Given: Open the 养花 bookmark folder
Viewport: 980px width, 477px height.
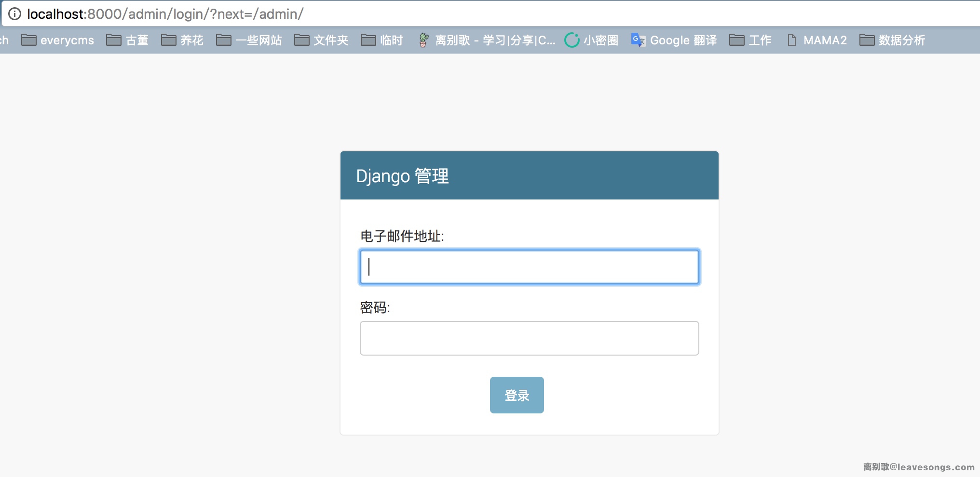Looking at the screenshot, I should tap(182, 40).
